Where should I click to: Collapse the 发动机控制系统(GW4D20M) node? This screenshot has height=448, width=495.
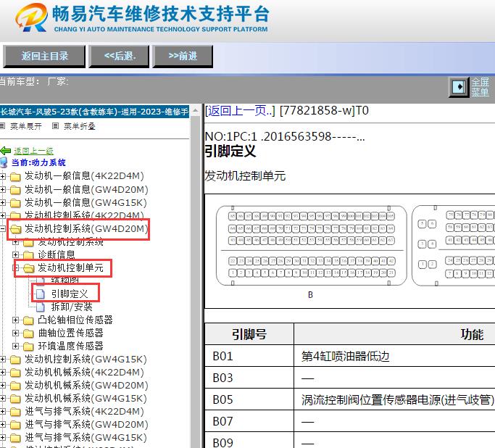[x=3, y=228]
